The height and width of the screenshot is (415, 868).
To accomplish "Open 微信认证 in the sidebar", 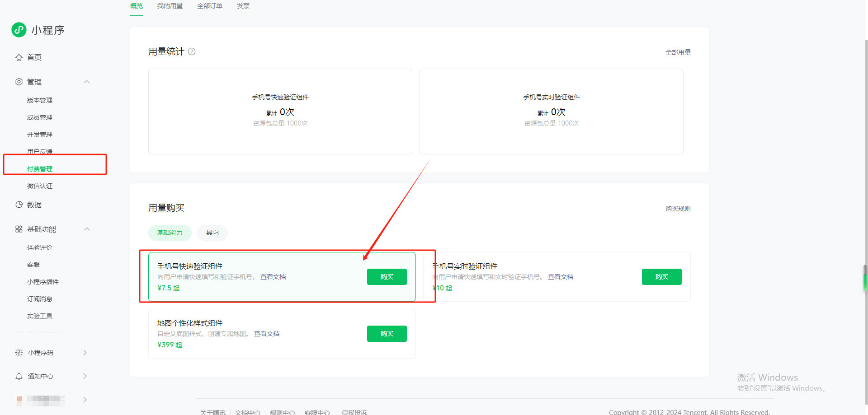I will [40, 186].
